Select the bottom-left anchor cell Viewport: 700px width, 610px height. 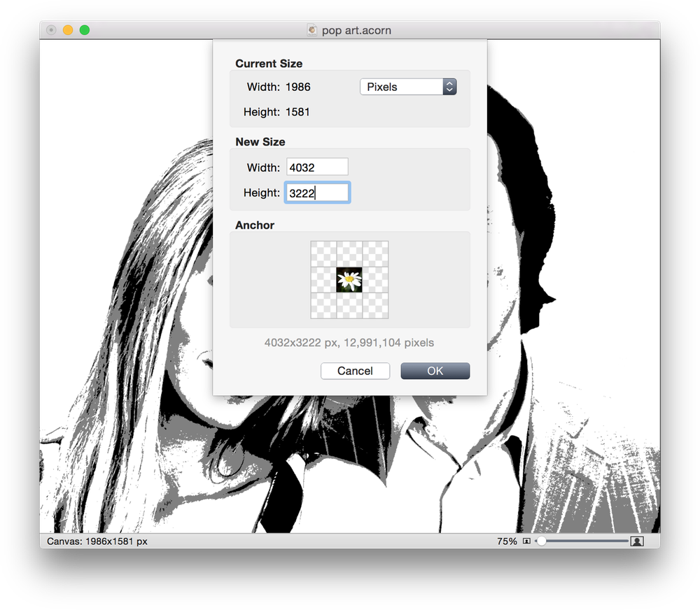click(x=323, y=304)
